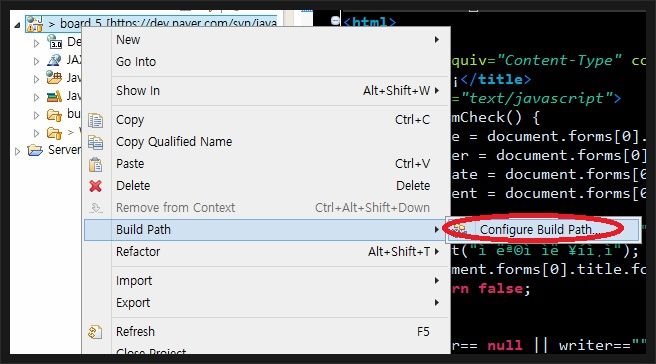Select the Servers tree item
The width and height of the screenshot is (656, 364).
click(54, 150)
